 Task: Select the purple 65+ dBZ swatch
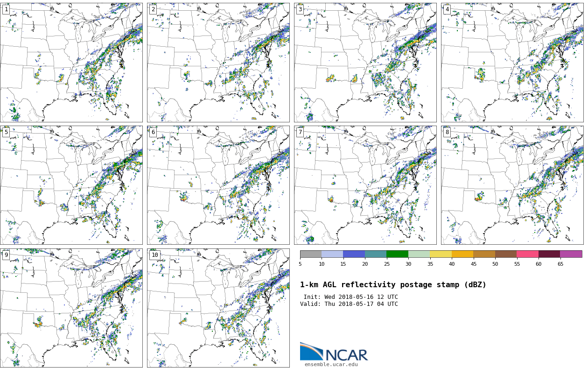point(571,254)
